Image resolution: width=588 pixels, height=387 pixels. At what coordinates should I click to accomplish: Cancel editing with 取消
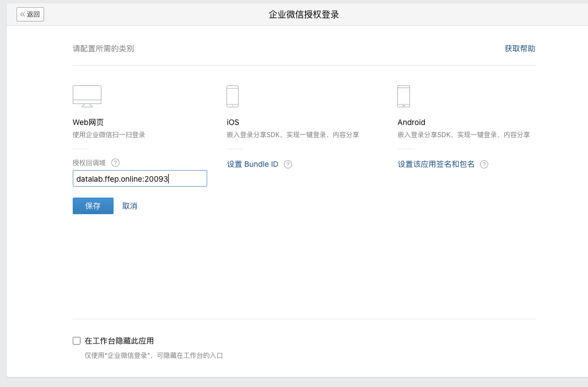click(x=130, y=206)
